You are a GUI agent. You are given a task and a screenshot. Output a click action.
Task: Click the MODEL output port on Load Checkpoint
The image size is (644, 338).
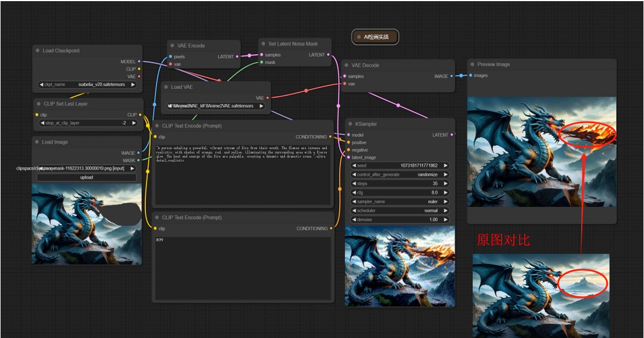(139, 62)
